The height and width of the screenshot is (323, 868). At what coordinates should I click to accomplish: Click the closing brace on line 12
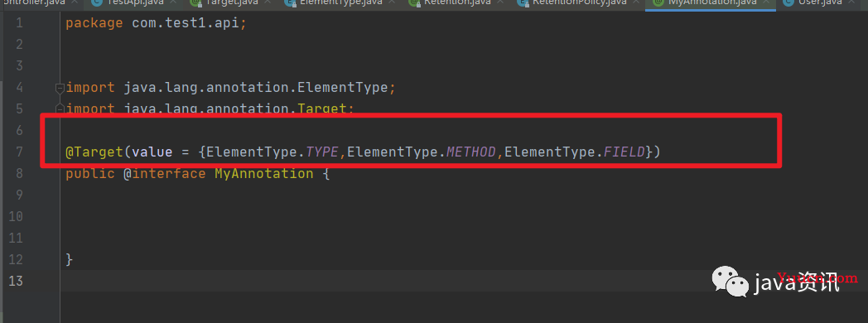click(70, 259)
